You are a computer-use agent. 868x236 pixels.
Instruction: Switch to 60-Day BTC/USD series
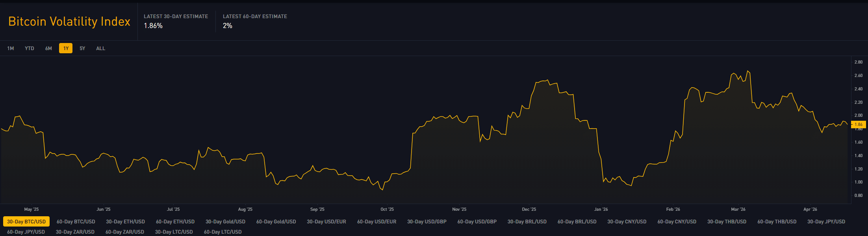coord(76,222)
